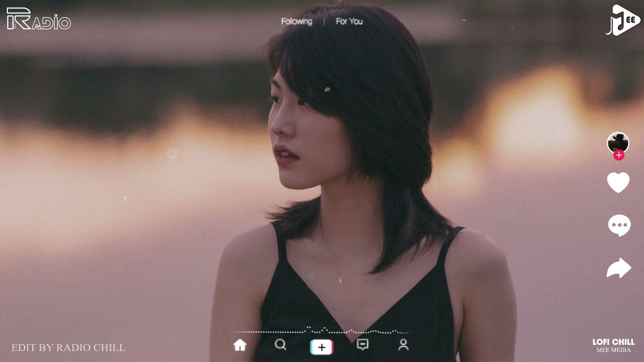Open the creator's round avatar

click(618, 142)
